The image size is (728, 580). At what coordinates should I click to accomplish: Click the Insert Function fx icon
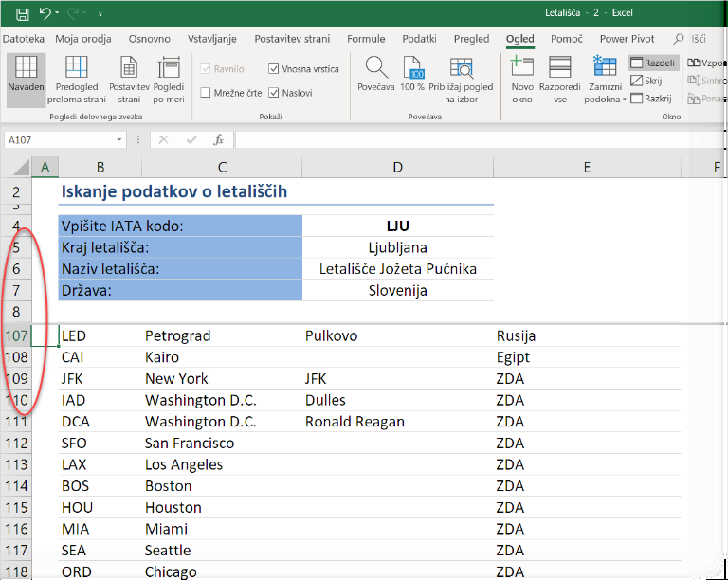[x=218, y=139]
